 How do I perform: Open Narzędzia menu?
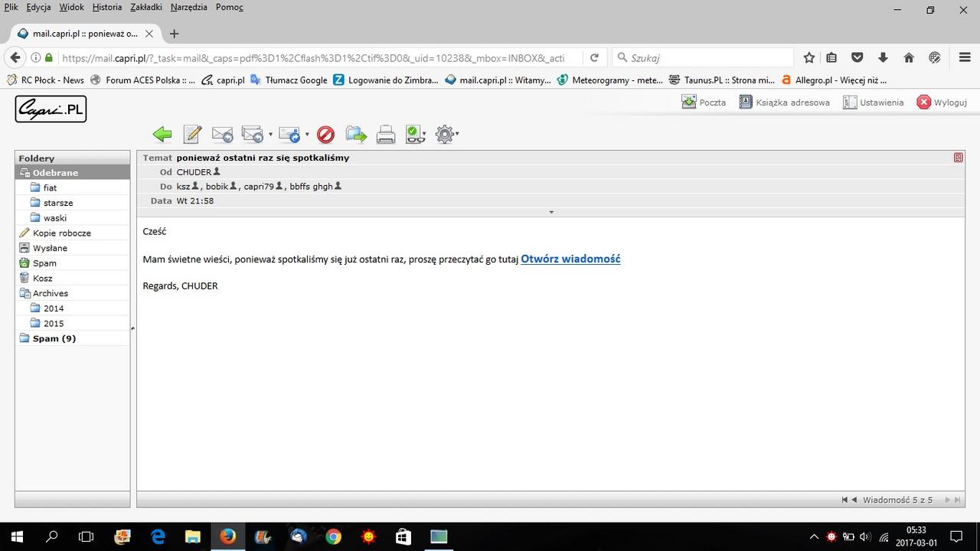pos(189,7)
